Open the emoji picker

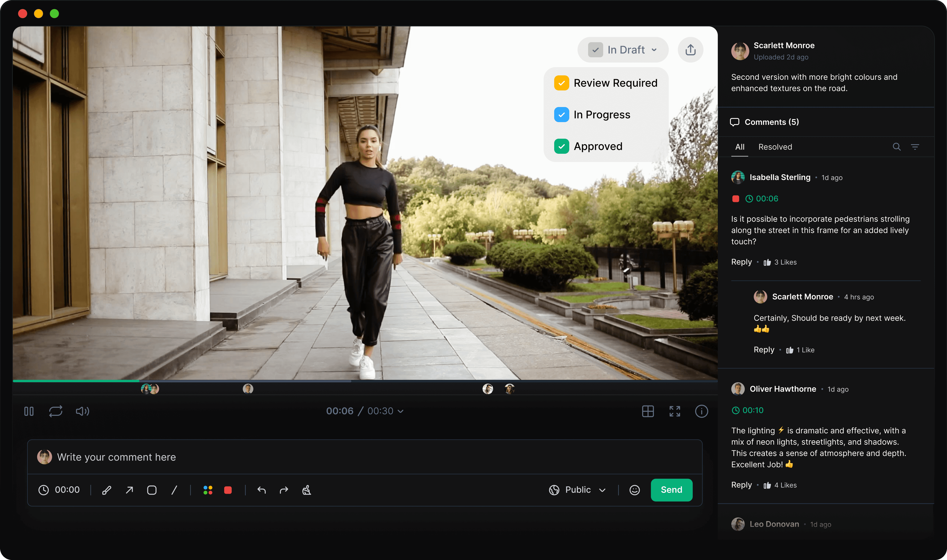635,490
